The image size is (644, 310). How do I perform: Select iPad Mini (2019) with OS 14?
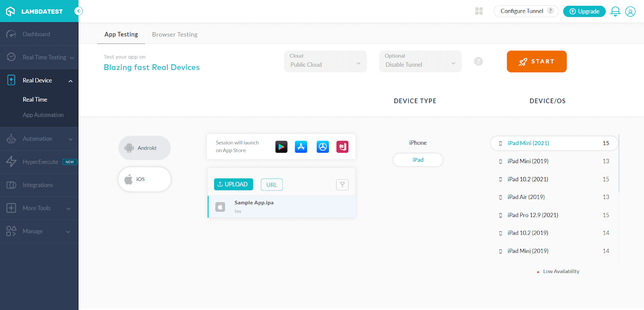pyautogui.click(x=554, y=251)
